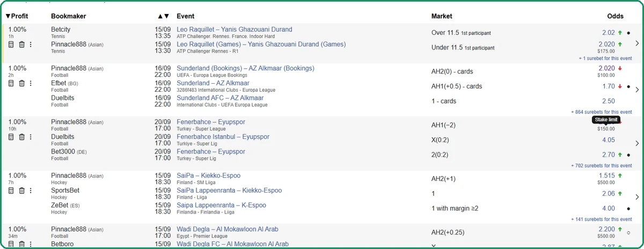Toggle the hollow circle beside odds 2.200

coord(628,232)
